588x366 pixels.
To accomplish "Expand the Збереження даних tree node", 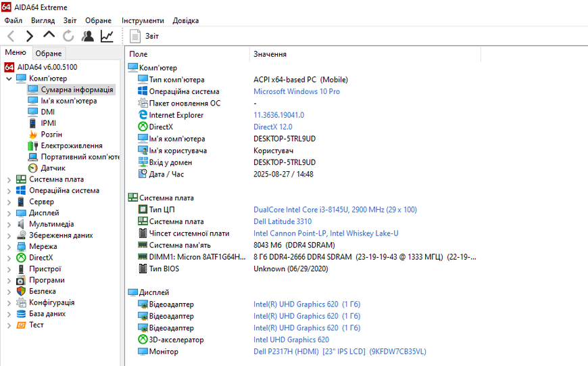I will pos(9,235).
